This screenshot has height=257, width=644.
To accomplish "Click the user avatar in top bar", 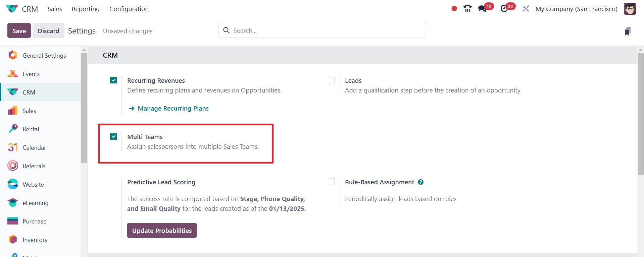I will (x=630, y=9).
